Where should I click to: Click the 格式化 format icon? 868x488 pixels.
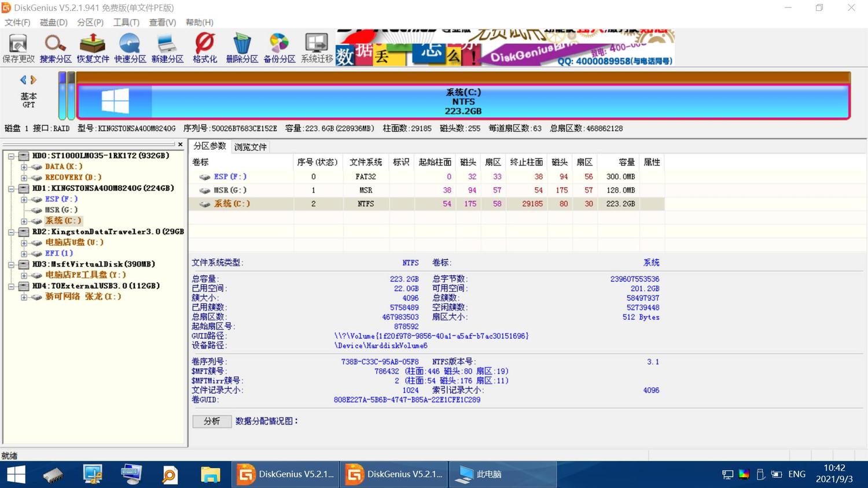pos(205,48)
